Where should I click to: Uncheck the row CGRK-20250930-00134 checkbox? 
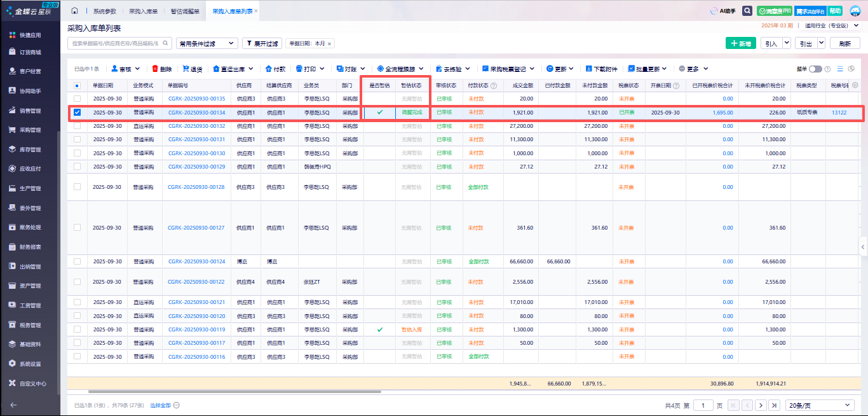(77, 113)
